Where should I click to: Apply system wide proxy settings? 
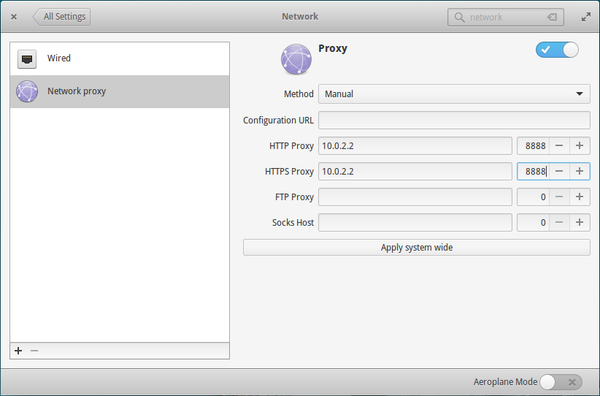coord(417,248)
